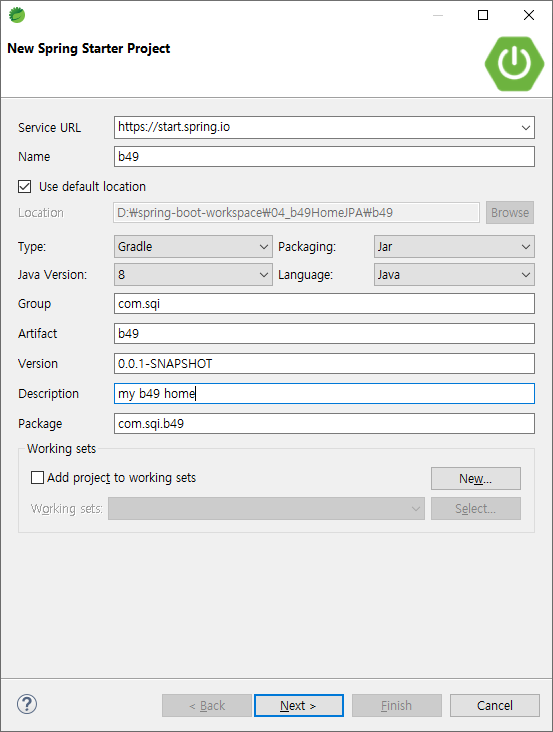Click the New Spring Starter Project heading
This screenshot has width=553, height=732.
click(x=89, y=49)
